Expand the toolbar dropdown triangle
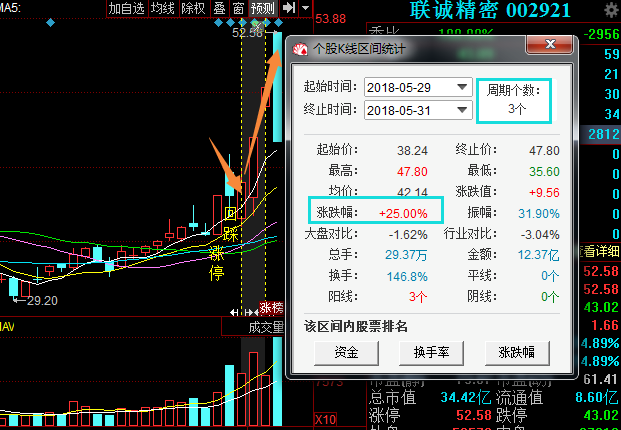The width and height of the screenshot is (621, 430). [x=305, y=8]
